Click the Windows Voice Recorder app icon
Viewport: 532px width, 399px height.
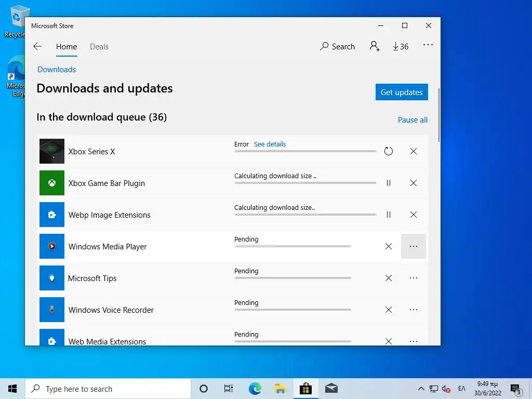click(52, 310)
